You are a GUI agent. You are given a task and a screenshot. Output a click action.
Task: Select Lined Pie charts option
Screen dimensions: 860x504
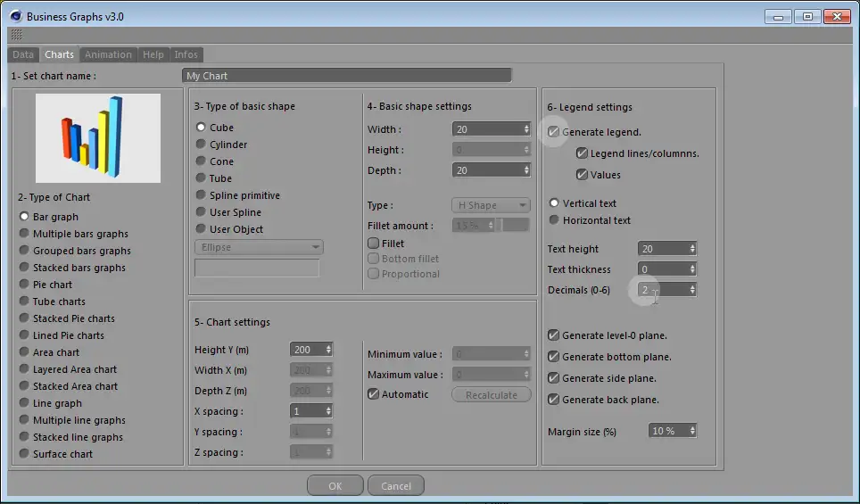pos(62,335)
